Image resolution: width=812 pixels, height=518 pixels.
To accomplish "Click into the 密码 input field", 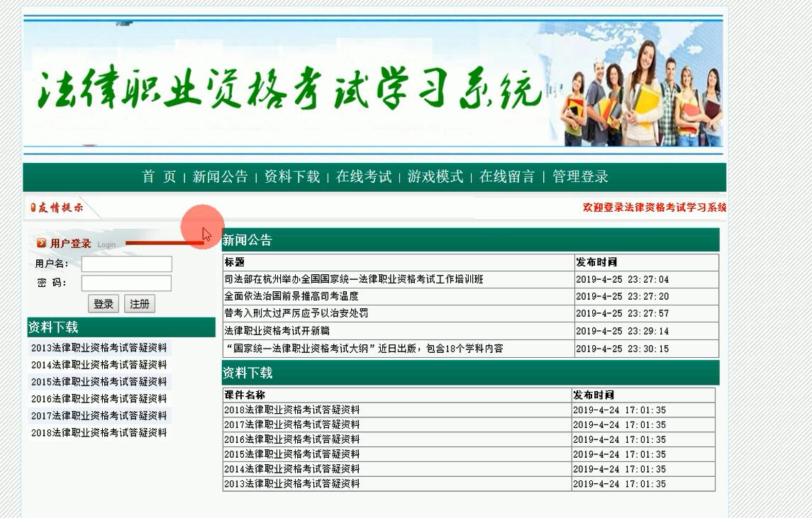I will coord(126,283).
